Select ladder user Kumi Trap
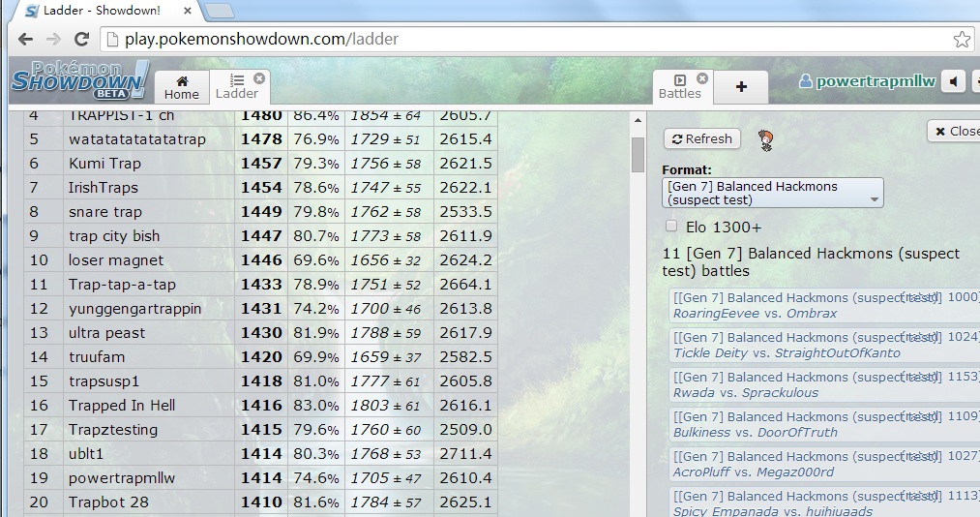The width and height of the screenshot is (980, 517). click(104, 164)
